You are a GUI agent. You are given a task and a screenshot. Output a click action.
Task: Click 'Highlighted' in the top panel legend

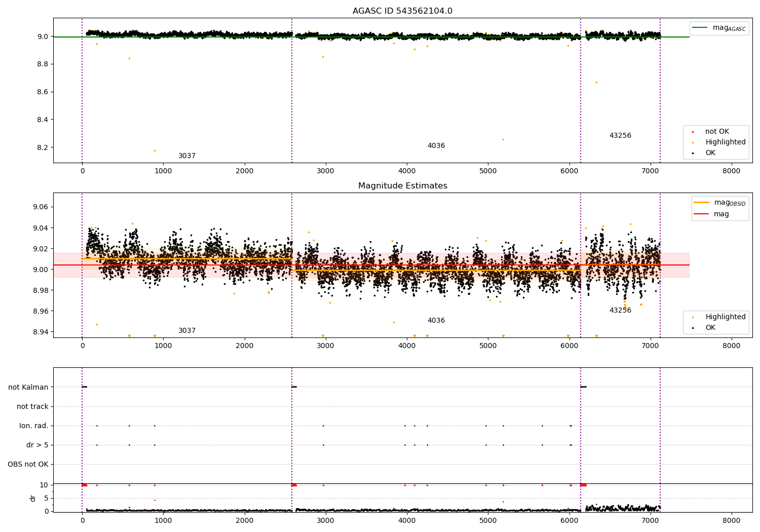(726, 142)
